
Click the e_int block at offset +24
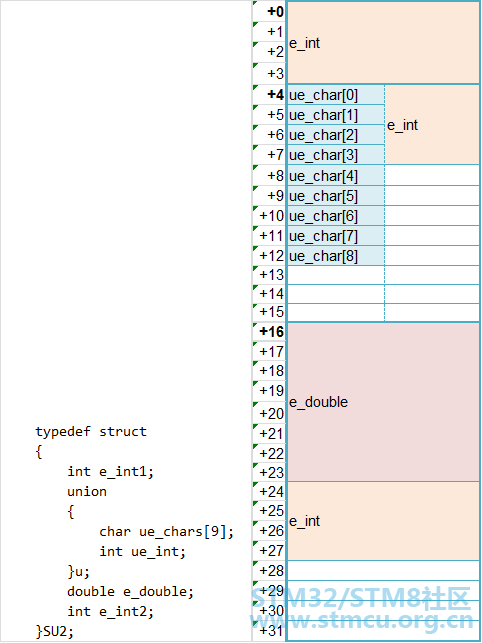coord(383,521)
